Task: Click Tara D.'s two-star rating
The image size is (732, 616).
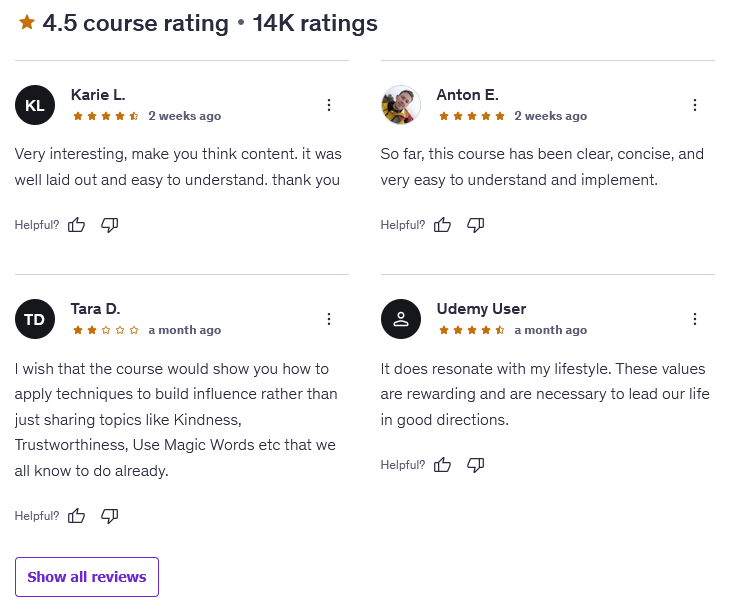Action: [106, 330]
